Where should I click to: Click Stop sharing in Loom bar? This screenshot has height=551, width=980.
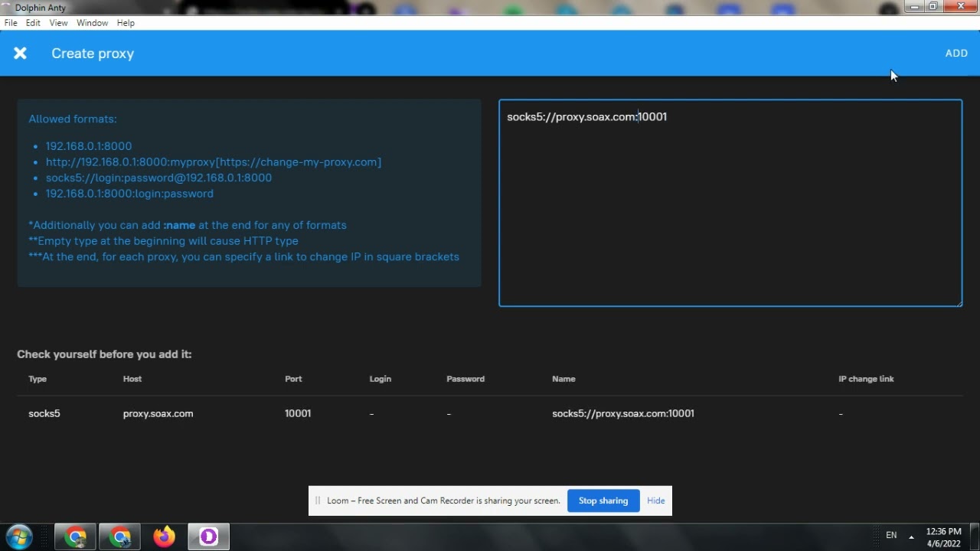point(603,500)
